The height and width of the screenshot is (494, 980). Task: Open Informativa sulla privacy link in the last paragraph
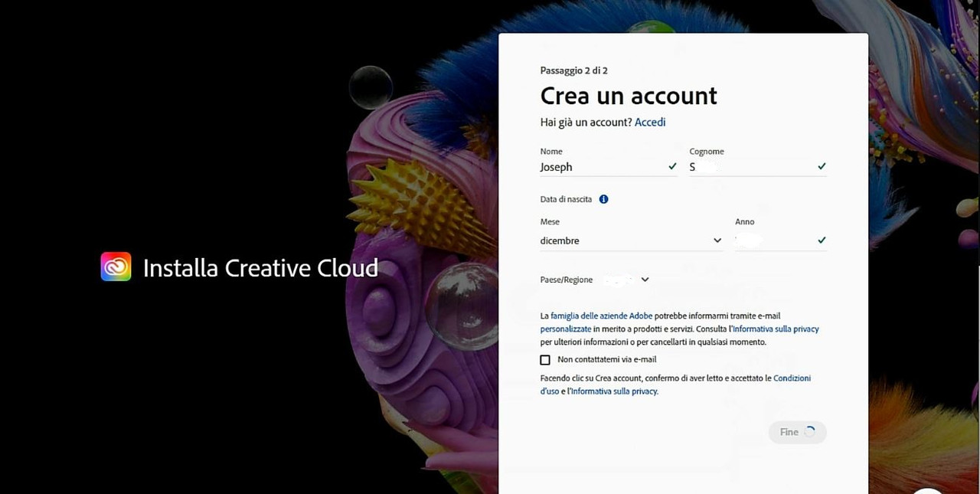613,391
